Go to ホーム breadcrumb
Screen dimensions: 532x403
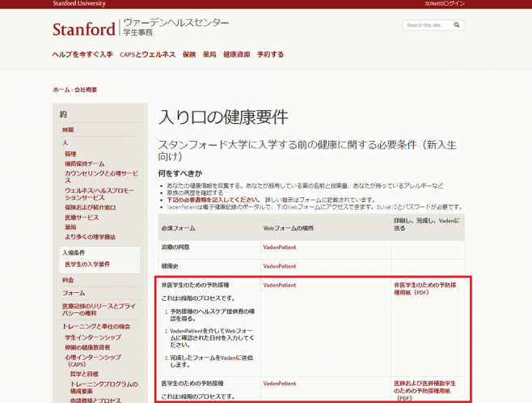tap(61, 90)
